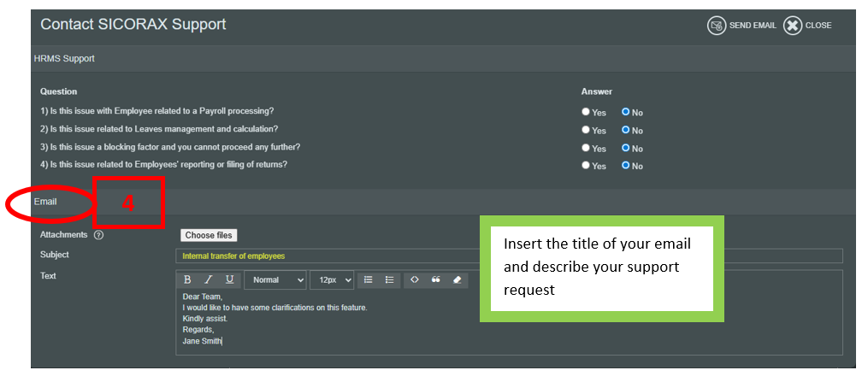Click the HRMS Support section header

coord(63,58)
